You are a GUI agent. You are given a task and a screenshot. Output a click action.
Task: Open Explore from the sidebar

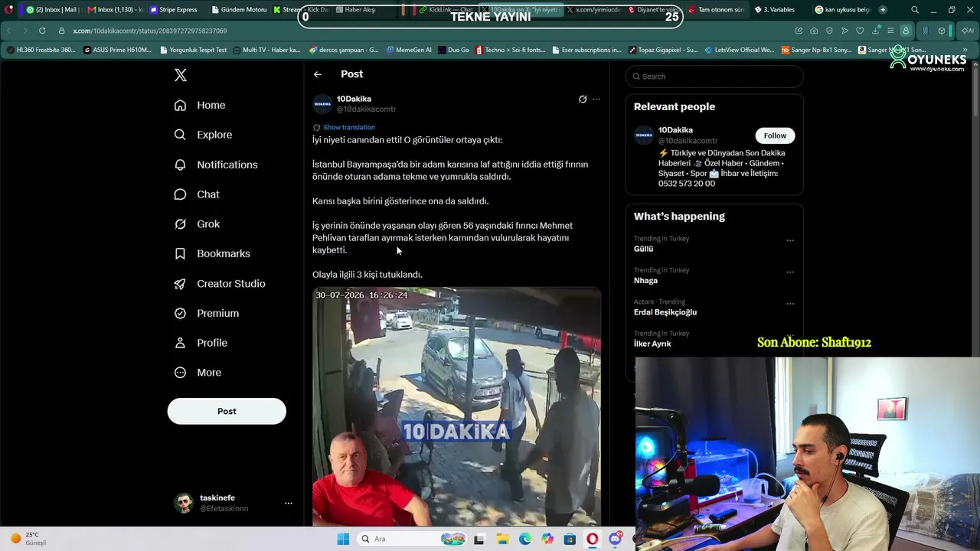tap(203, 135)
